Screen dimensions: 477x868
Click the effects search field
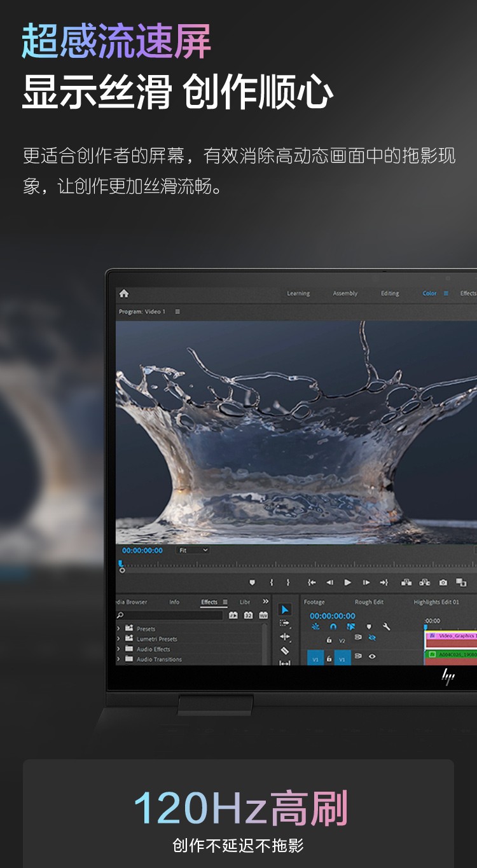169,616
